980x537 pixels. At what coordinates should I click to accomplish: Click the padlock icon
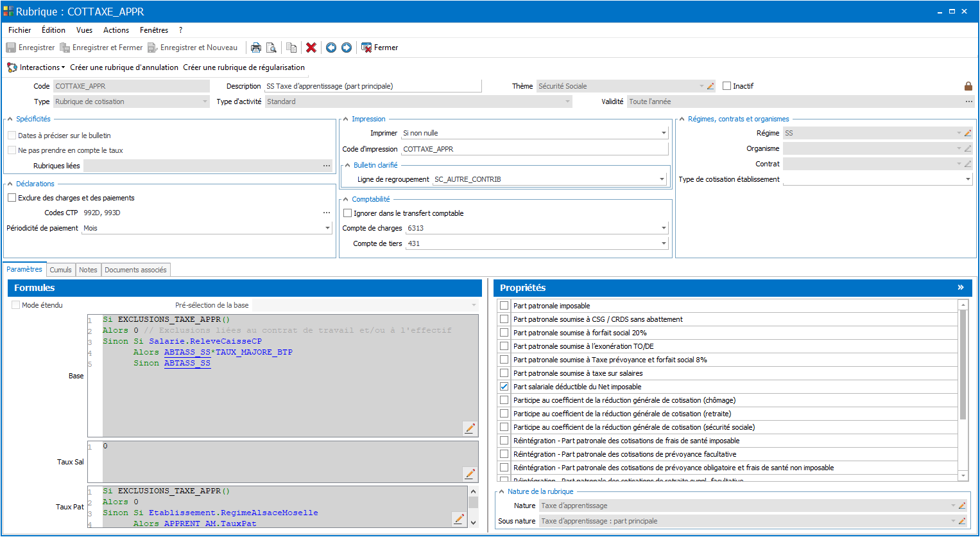(968, 86)
